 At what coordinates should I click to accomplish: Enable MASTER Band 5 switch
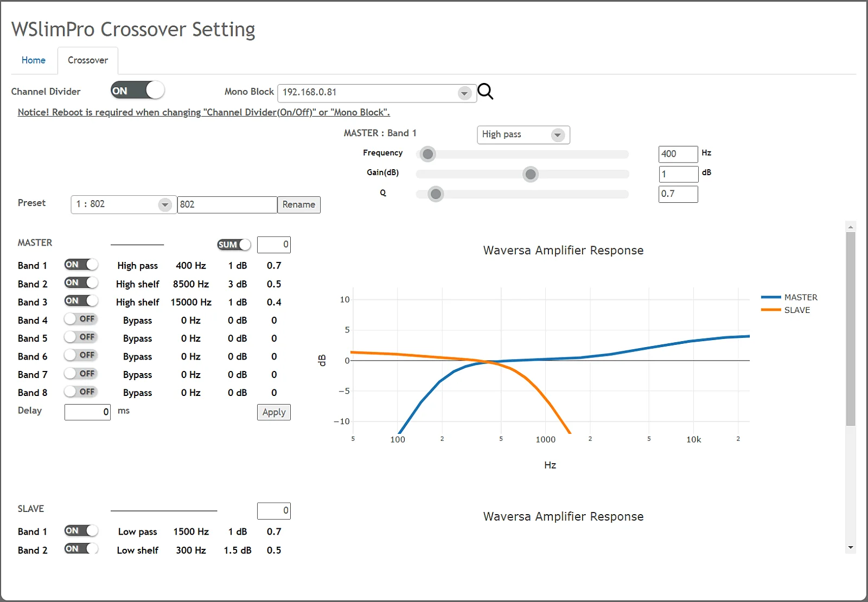(x=81, y=337)
